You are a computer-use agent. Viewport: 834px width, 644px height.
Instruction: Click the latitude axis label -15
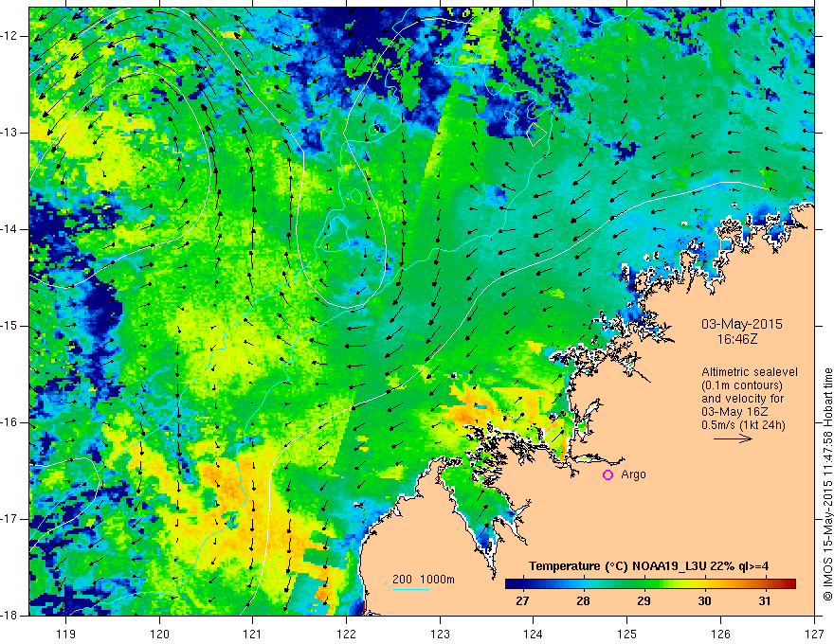click(x=9, y=326)
